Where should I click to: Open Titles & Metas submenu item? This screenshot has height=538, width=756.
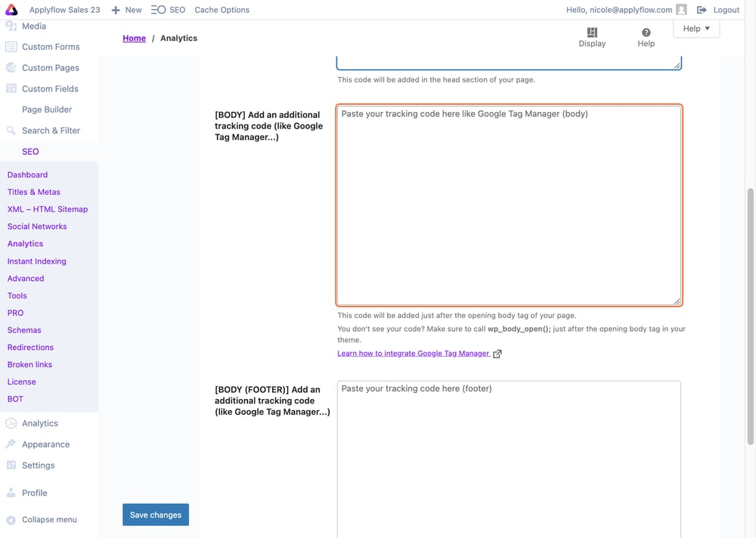(x=34, y=192)
